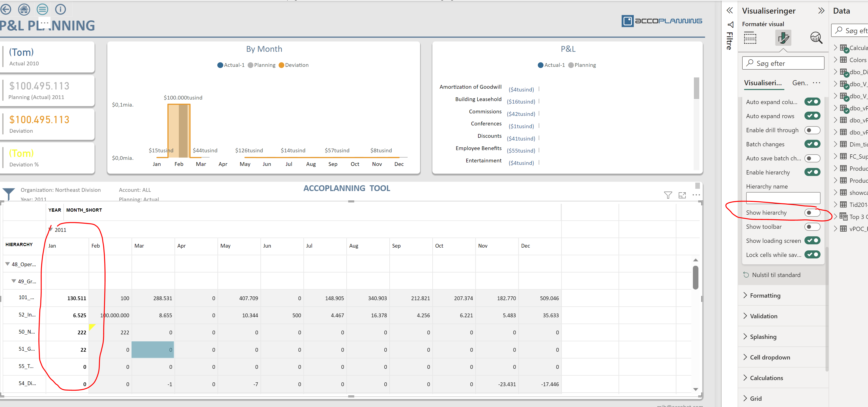
Task: Click the showca table icon
Action: 843,192
